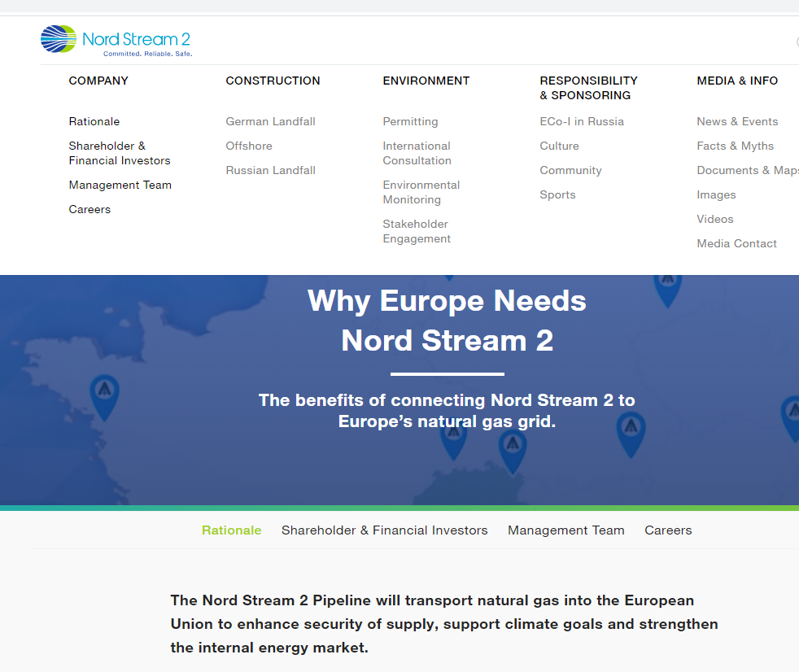Open ECo-I in Russia

(x=582, y=121)
